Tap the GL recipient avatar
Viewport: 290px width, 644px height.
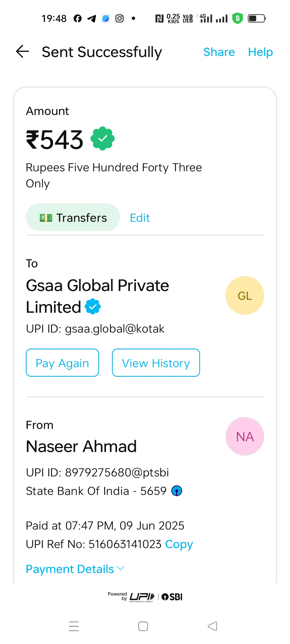point(245,295)
